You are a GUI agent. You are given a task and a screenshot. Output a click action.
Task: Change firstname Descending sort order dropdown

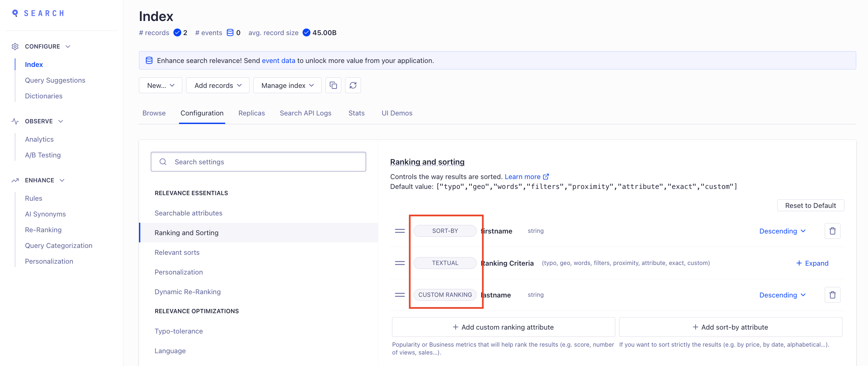point(782,231)
